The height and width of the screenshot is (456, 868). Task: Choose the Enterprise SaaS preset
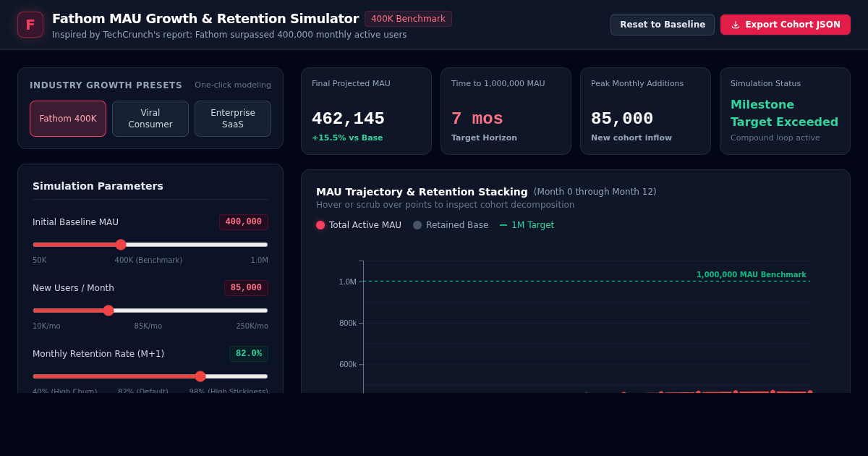pyautogui.click(x=233, y=119)
